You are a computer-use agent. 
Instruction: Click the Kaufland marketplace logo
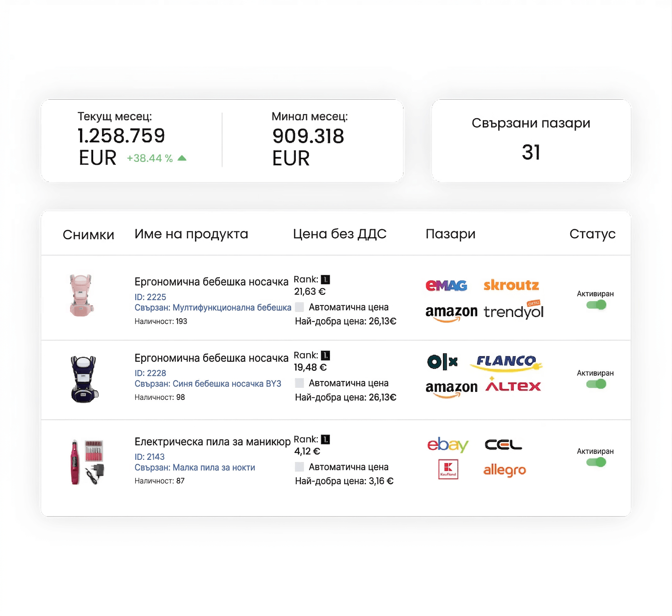[x=448, y=469]
